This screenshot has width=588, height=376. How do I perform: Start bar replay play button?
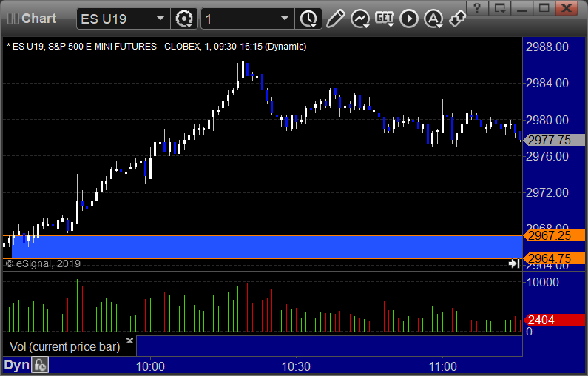click(409, 19)
